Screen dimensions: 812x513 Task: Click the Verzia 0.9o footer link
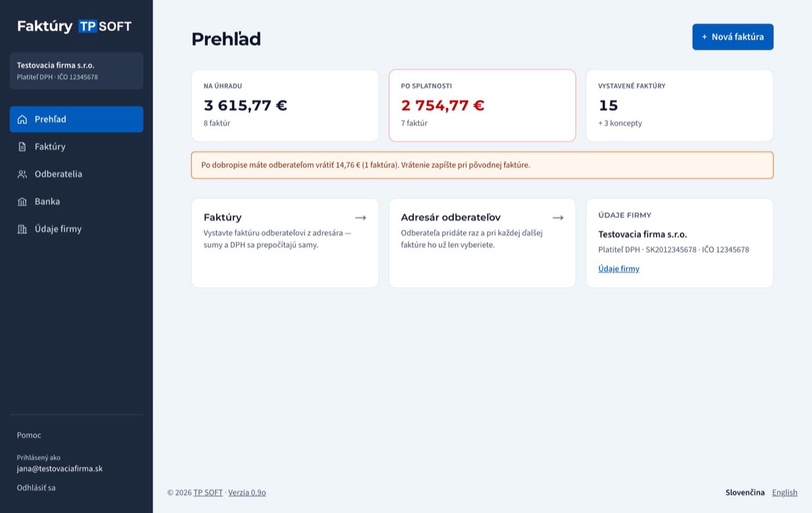[247, 493]
